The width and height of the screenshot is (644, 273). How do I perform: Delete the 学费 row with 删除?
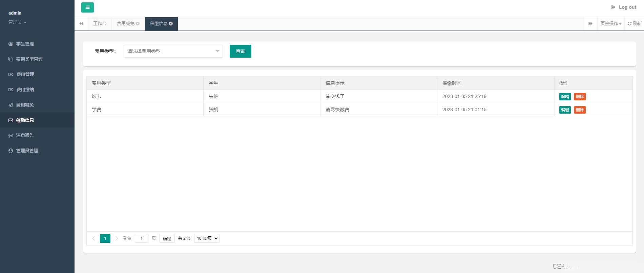click(x=580, y=110)
